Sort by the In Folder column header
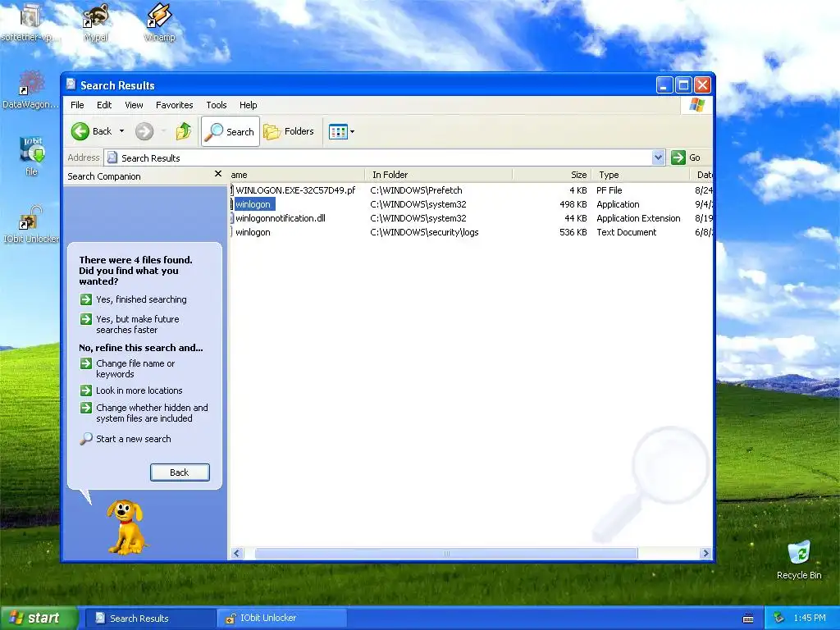840x630 pixels. pos(438,175)
